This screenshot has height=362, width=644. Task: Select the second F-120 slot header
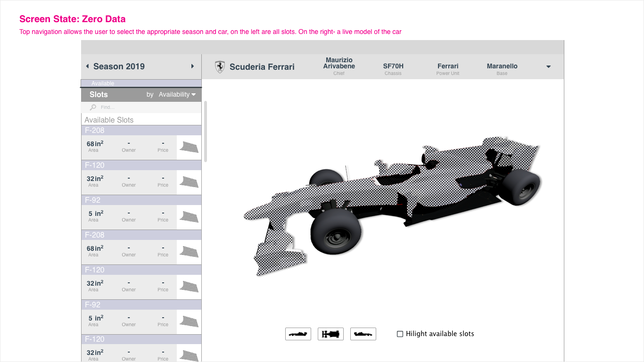(x=141, y=270)
